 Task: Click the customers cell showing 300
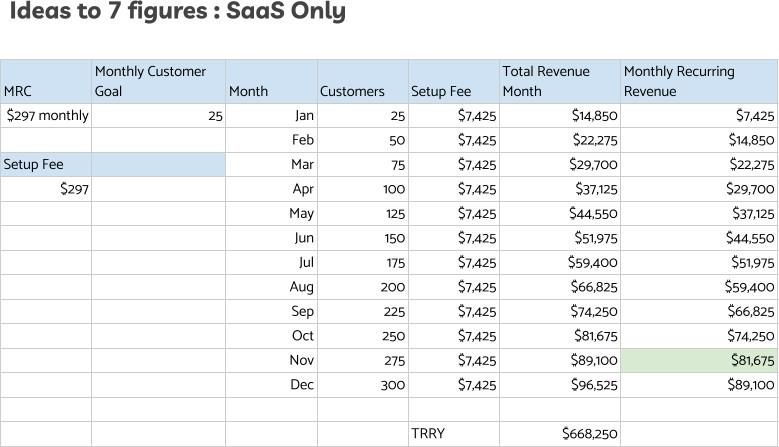click(362, 385)
